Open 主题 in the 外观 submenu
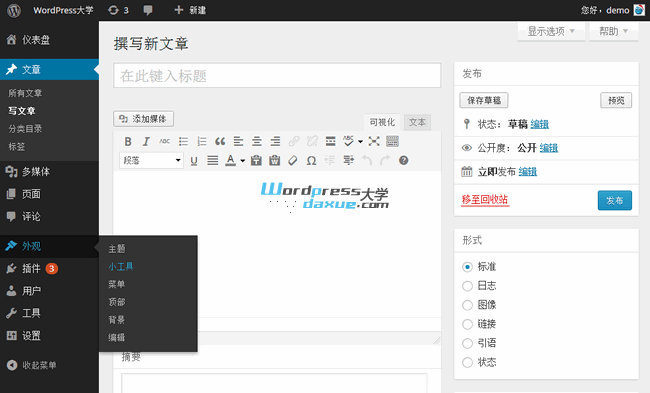The width and height of the screenshot is (650, 393). coord(117,249)
